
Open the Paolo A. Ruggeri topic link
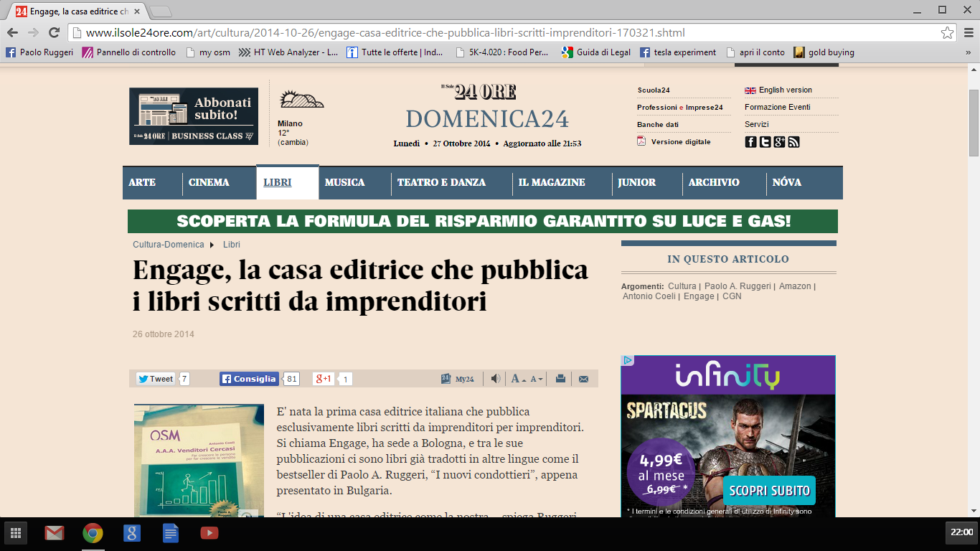[738, 286]
